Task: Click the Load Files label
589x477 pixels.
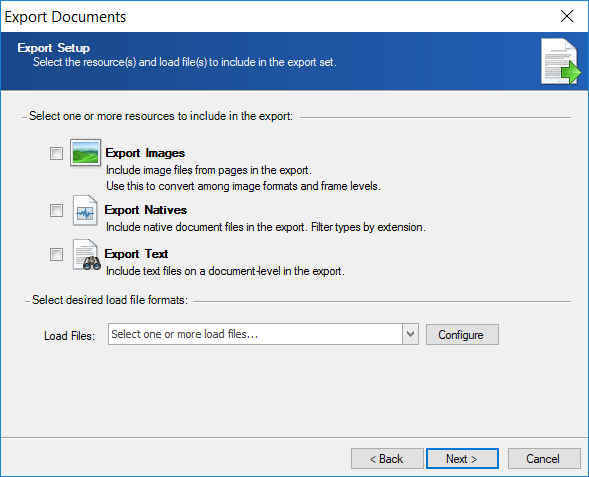Action: click(x=69, y=335)
